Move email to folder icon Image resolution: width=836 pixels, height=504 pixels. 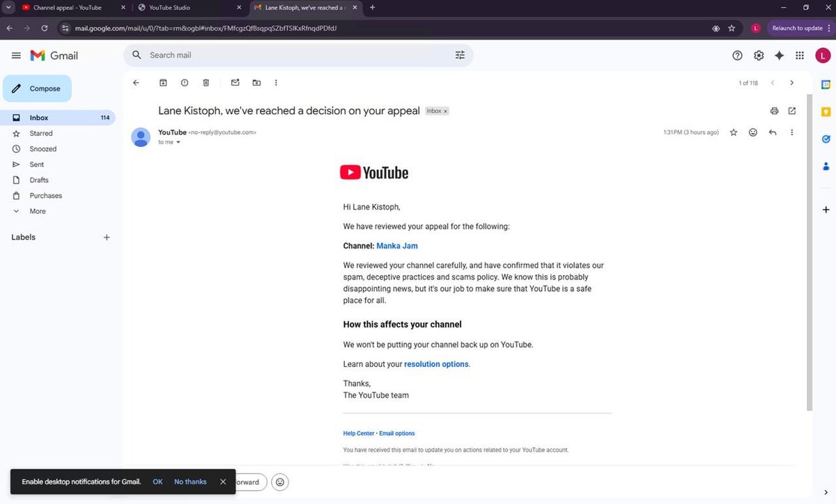(256, 83)
